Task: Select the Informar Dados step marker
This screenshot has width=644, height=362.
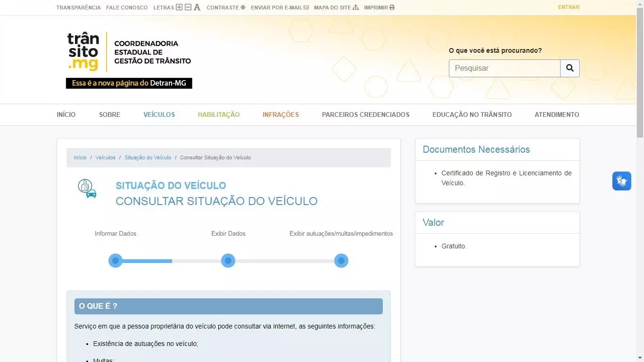Action: (x=116, y=261)
